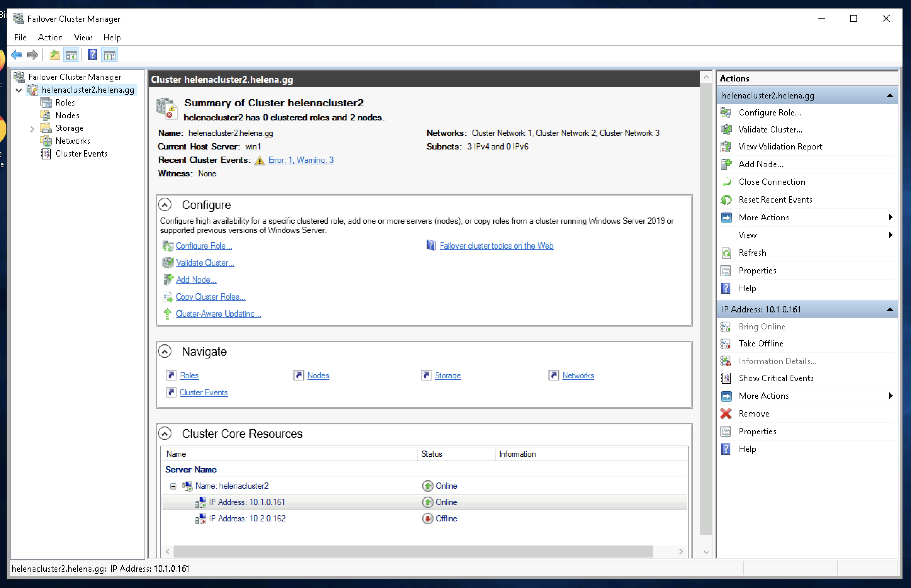Select the IP Address 10.2.0.162 row
Screen dimensions: 911x588
coord(247,519)
